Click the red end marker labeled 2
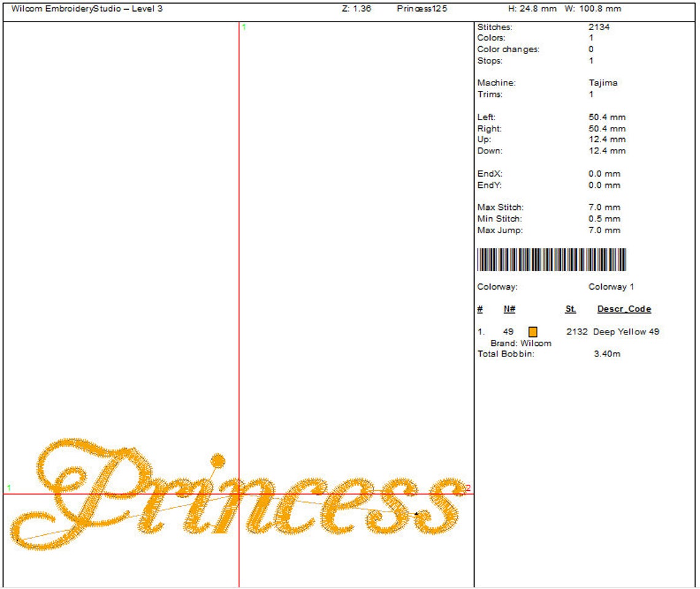This screenshot has width=700, height=589. coord(467,488)
